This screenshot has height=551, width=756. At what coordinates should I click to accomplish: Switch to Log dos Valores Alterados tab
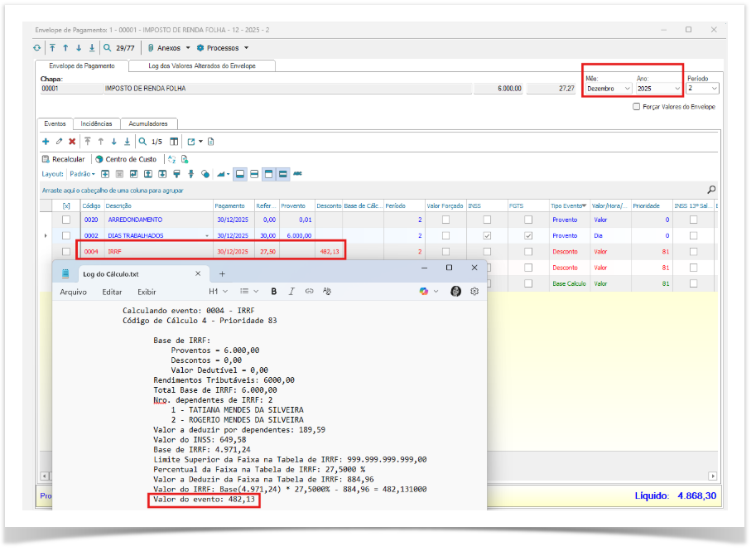[x=202, y=66]
